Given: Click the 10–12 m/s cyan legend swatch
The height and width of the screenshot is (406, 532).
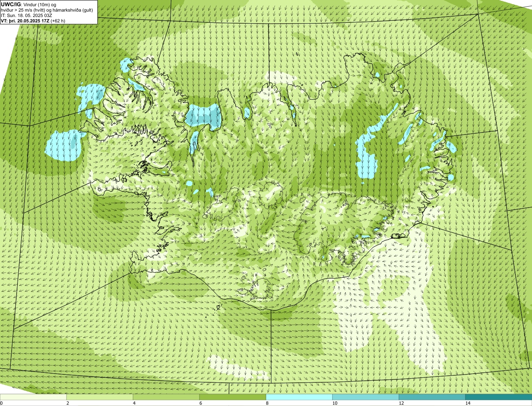Looking at the screenshot, I should [366, 397].
